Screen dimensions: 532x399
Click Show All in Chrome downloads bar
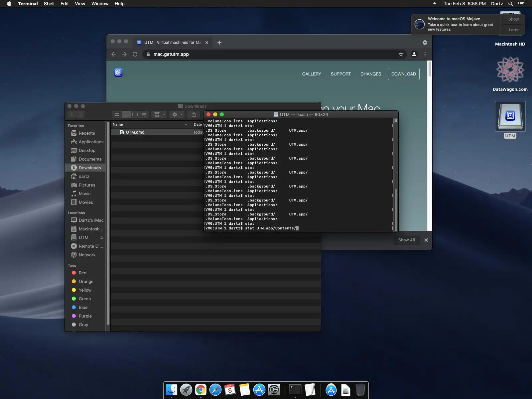(406, 240)
